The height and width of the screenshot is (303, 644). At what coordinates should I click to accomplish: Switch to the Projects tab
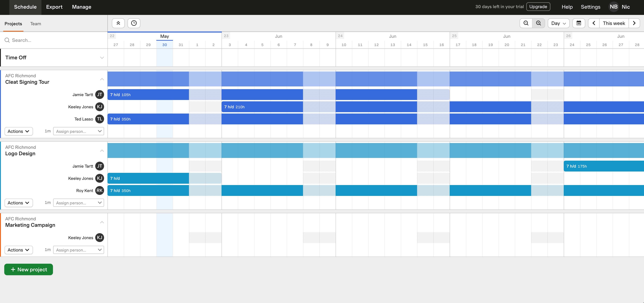(x=13, y=24)
